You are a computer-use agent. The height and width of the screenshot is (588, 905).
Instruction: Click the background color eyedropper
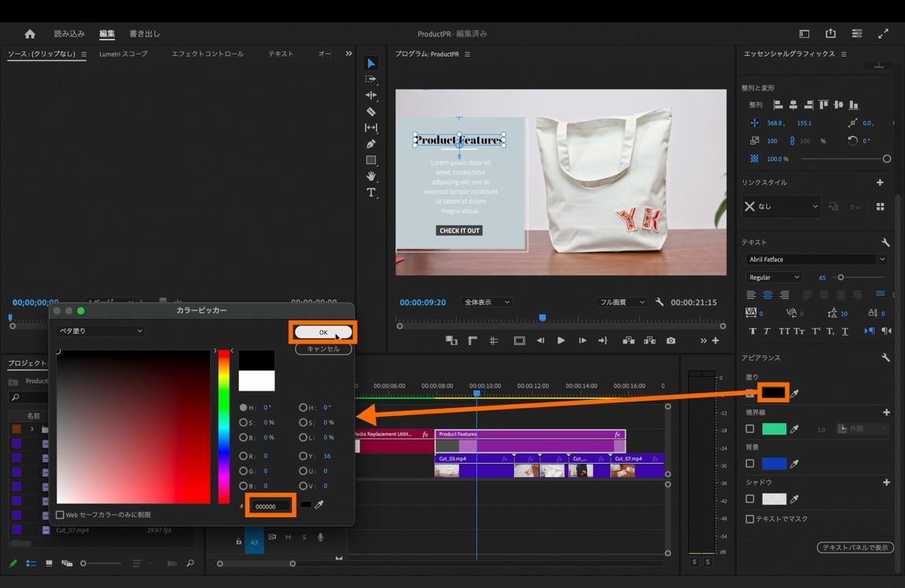(795, 463)
